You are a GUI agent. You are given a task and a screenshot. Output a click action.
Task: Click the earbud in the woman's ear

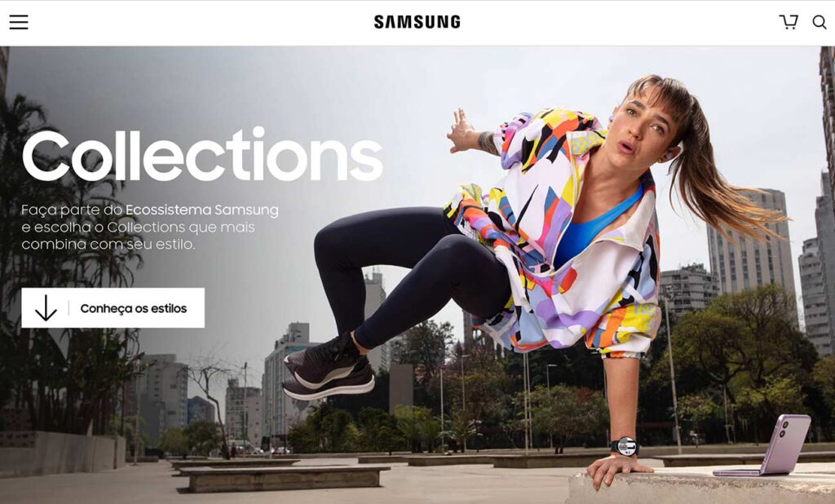668,155
